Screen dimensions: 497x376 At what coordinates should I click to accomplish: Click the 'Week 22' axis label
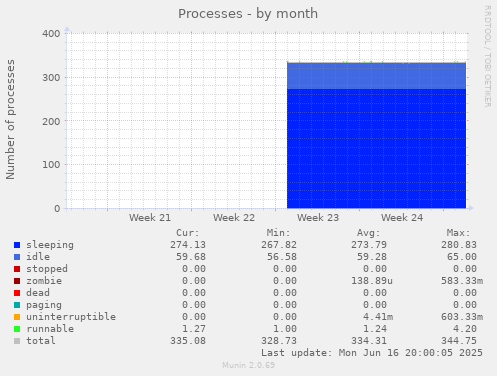pyautogui.click(x=234, y=218)
